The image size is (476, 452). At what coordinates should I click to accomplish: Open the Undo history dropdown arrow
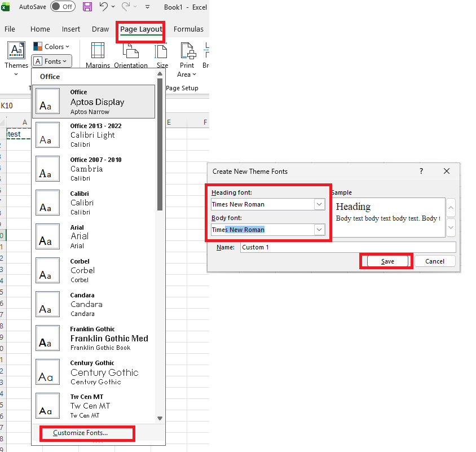point(113,6)
